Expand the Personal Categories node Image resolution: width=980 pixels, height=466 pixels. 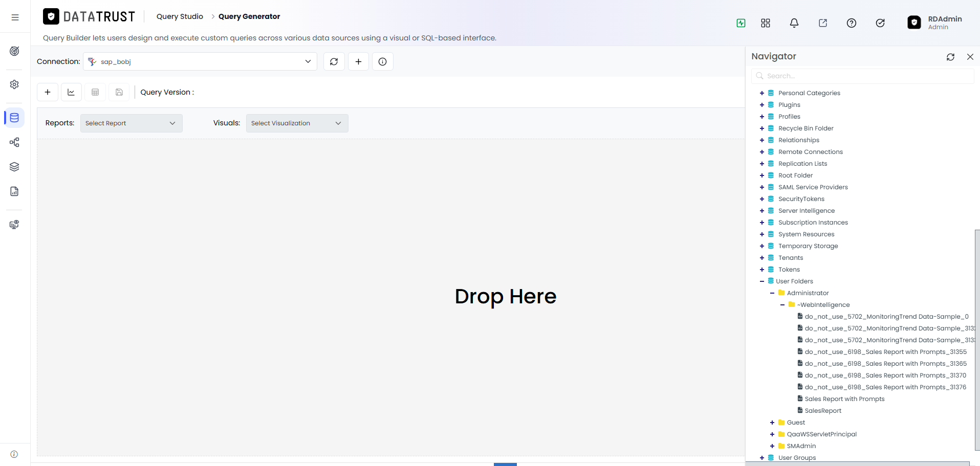(x=762, y=93)
